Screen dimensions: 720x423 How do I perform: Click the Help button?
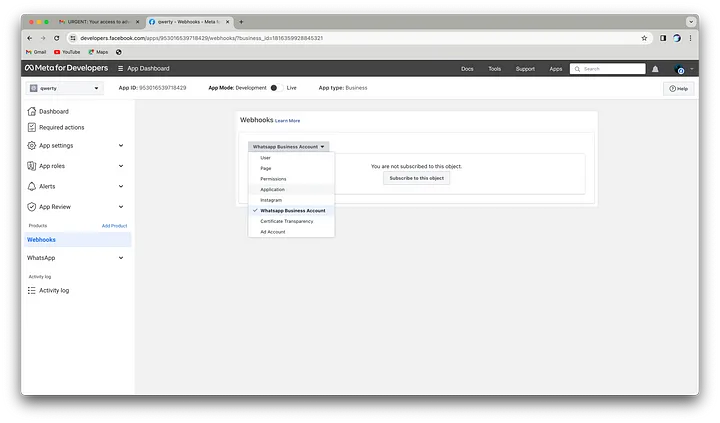[x=678, y=89]
